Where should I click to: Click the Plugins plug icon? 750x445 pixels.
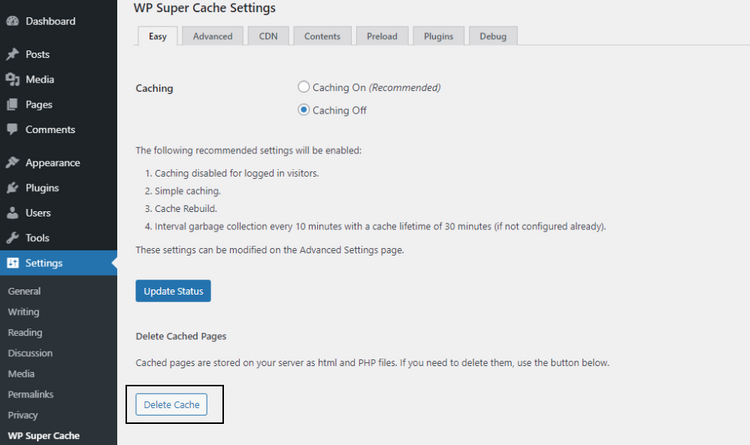pyautogui.click(x=12, y=188)
